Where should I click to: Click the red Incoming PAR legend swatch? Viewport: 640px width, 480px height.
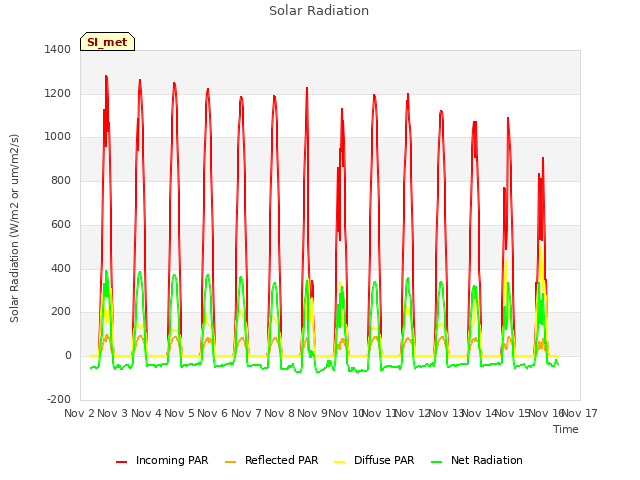(x=122, y=462)
